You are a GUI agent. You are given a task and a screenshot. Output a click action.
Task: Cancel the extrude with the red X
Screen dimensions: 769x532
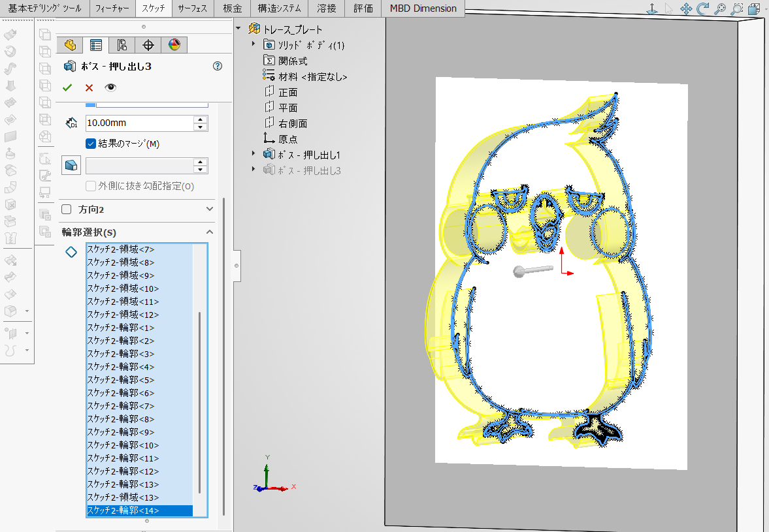[89, 87]
